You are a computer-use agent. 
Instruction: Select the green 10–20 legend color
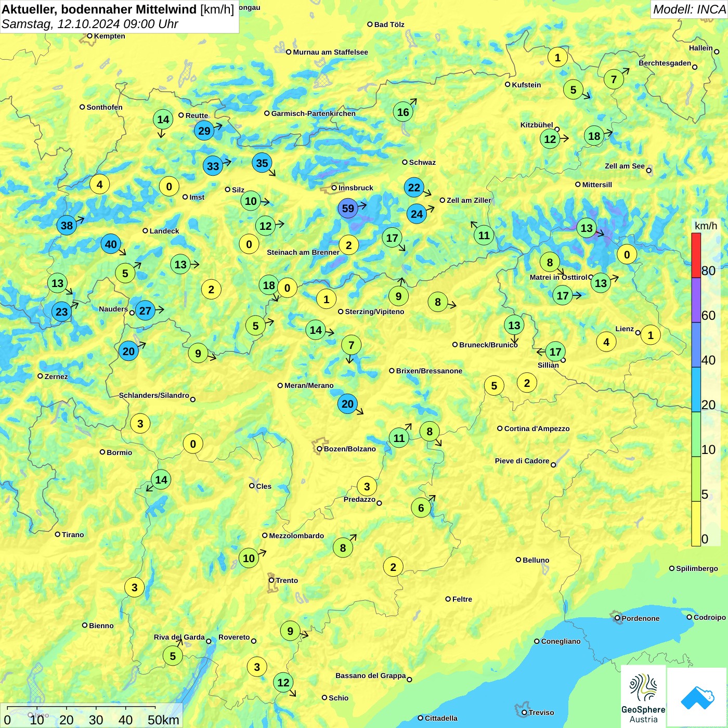(696, 434)
